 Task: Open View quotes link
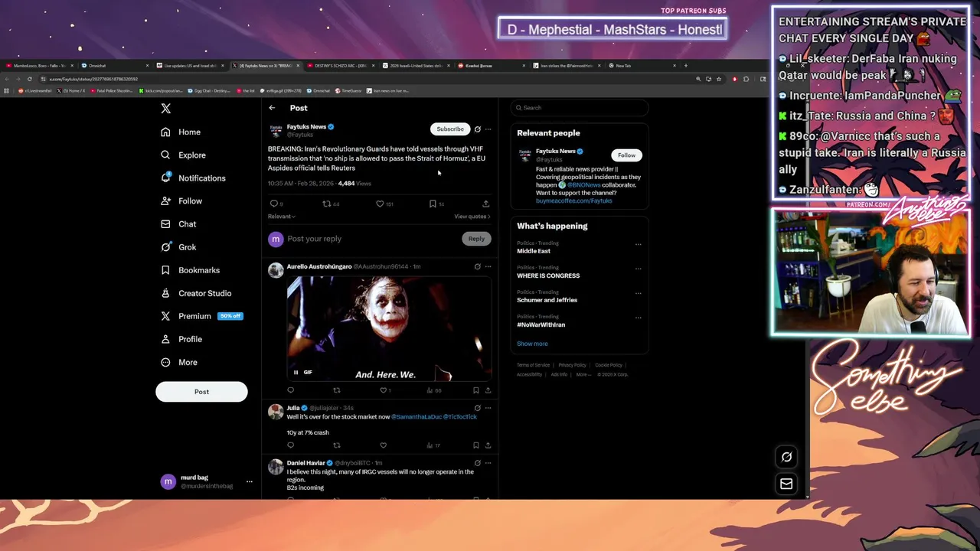tap(472, 217)
